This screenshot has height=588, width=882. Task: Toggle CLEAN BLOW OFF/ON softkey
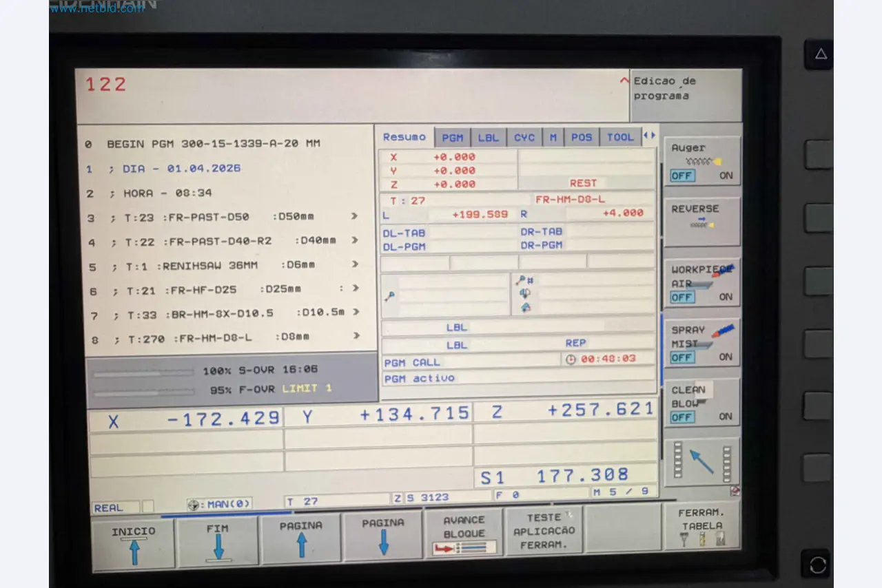pyautogui.click(x=702, y=402)
